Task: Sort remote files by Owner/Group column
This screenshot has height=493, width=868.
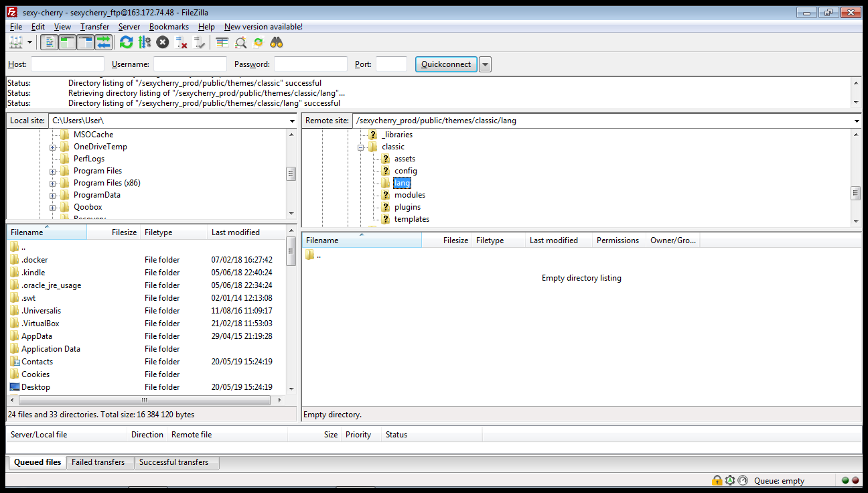Action: click(673, 240)
